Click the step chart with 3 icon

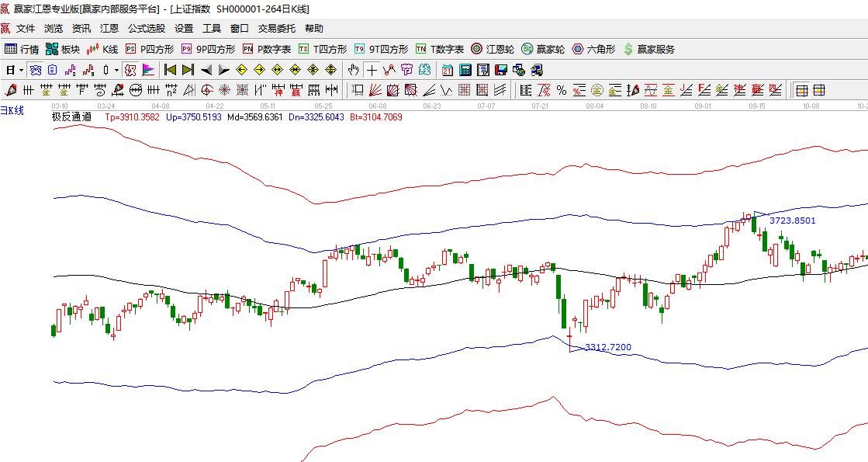[70, 70]
